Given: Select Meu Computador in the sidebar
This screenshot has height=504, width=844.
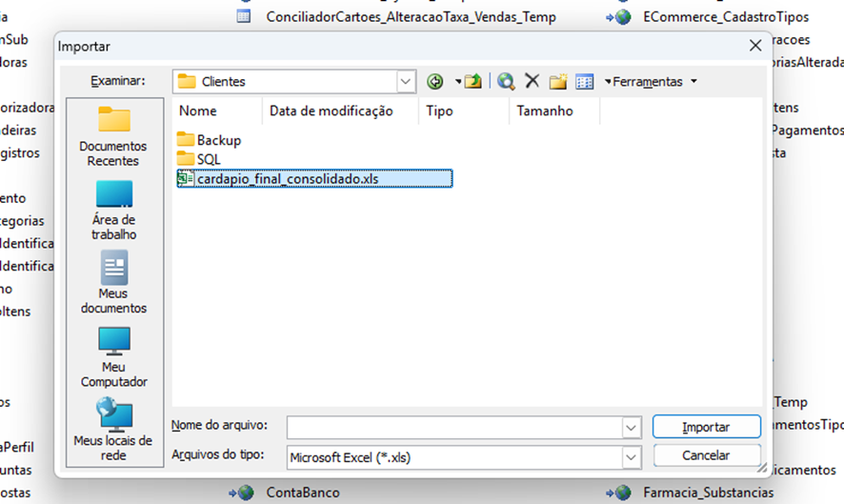Looking at the screenshot, I should tap(113, 356).
